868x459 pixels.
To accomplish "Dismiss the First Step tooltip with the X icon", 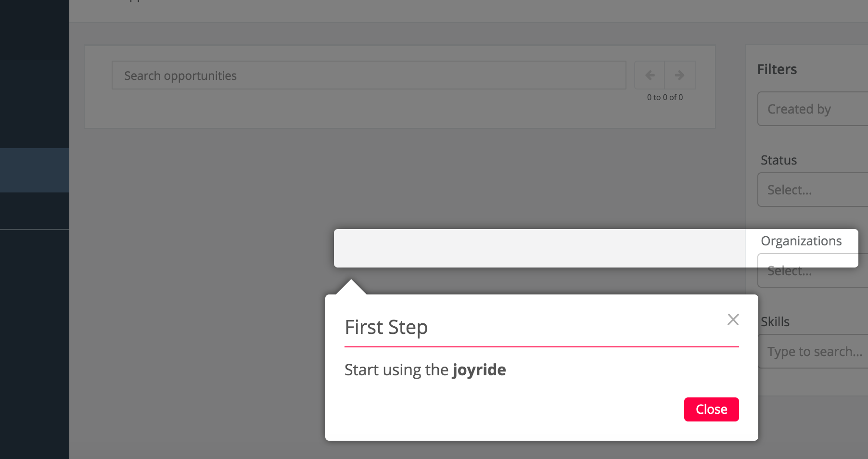I will click(733, 319).
